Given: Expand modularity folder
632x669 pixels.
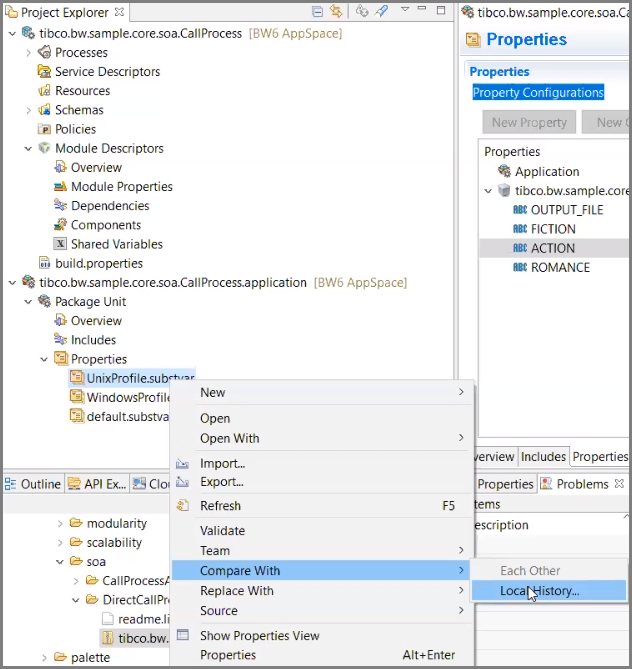Looking at the screenshot, I should point(60,524).
